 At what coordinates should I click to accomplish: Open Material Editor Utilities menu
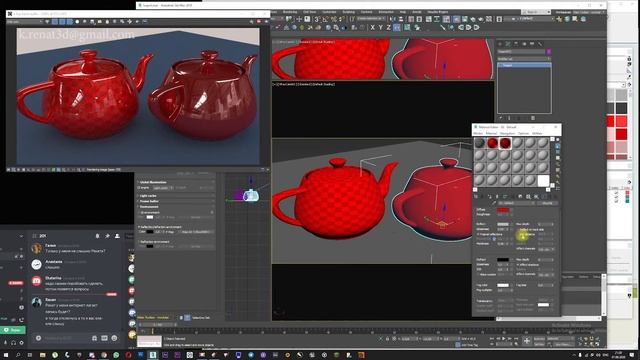click(x=538, y=133)
